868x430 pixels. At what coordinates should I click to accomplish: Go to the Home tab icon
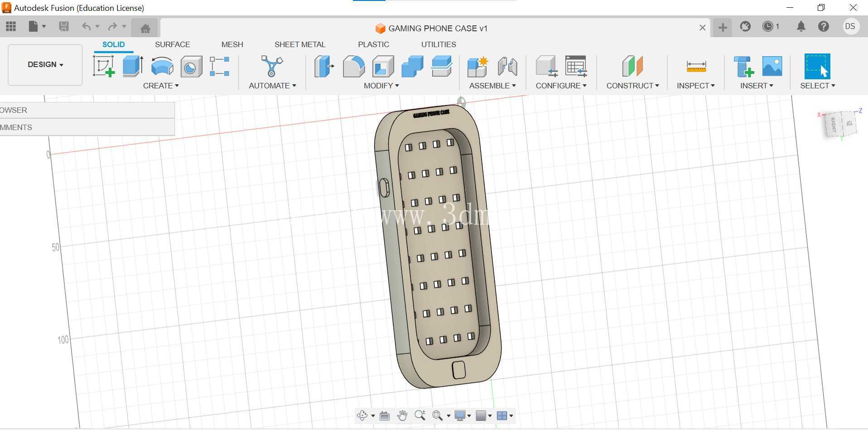click(x=145, y=29)
